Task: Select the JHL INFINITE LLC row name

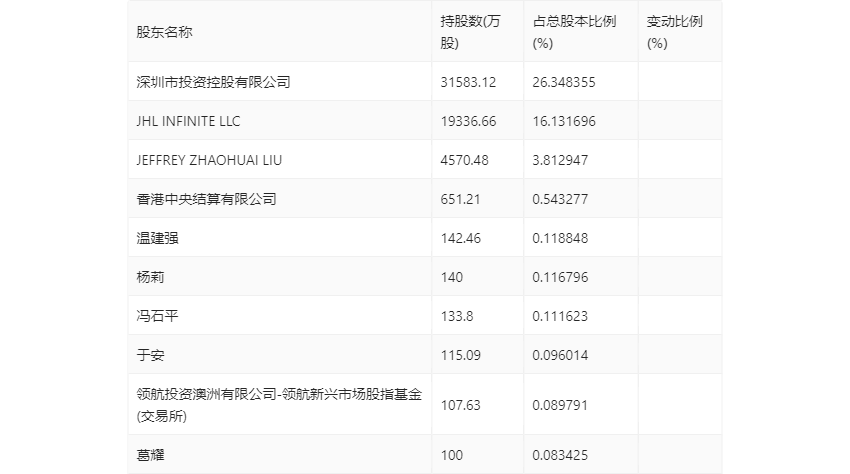Action: click(188, 121)
